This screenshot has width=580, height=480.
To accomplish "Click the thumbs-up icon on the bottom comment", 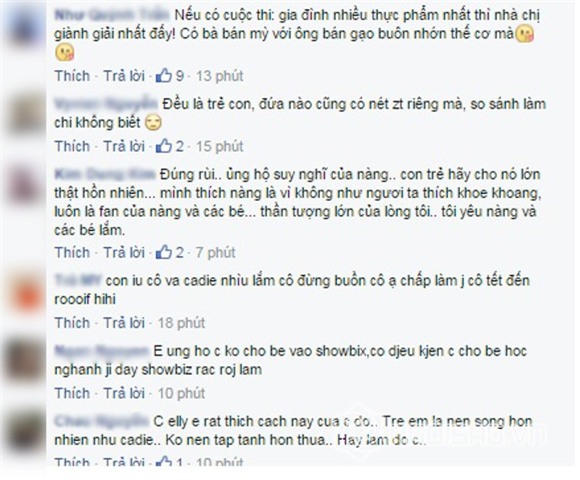I will click(164, 462).
